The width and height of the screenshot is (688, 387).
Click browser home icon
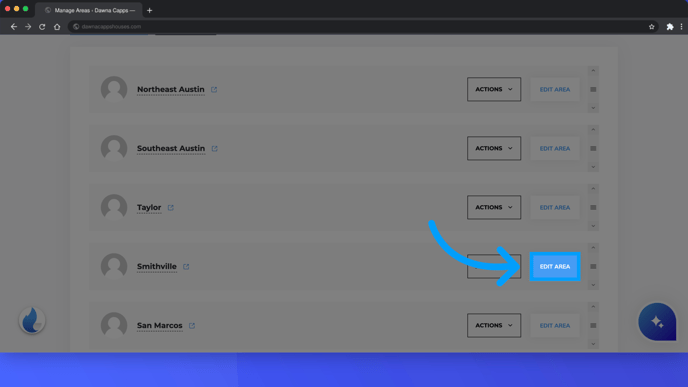coord(57,27)
